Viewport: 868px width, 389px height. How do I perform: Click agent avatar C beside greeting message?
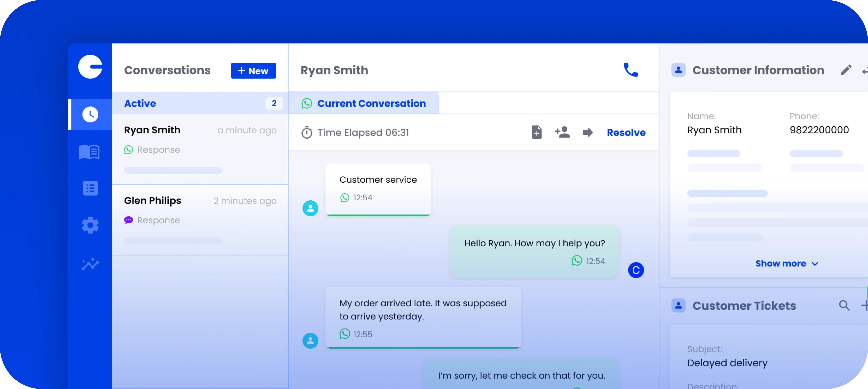pos(636,270)
